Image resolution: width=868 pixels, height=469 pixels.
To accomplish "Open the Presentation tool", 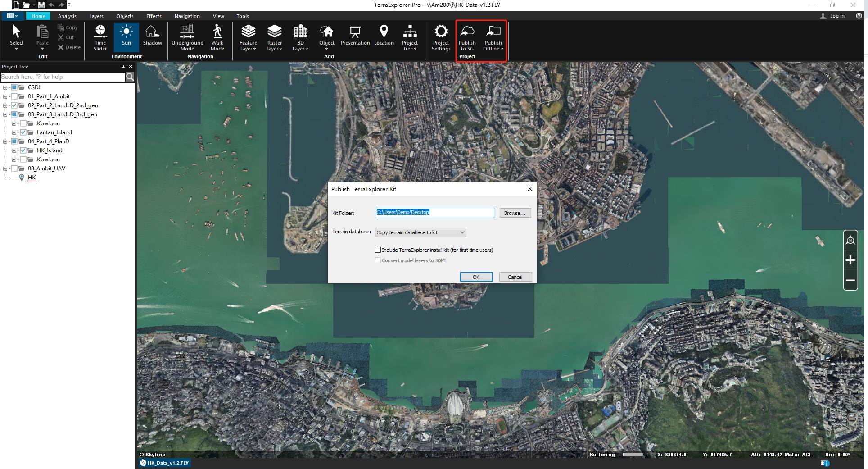I will [355, 36].
